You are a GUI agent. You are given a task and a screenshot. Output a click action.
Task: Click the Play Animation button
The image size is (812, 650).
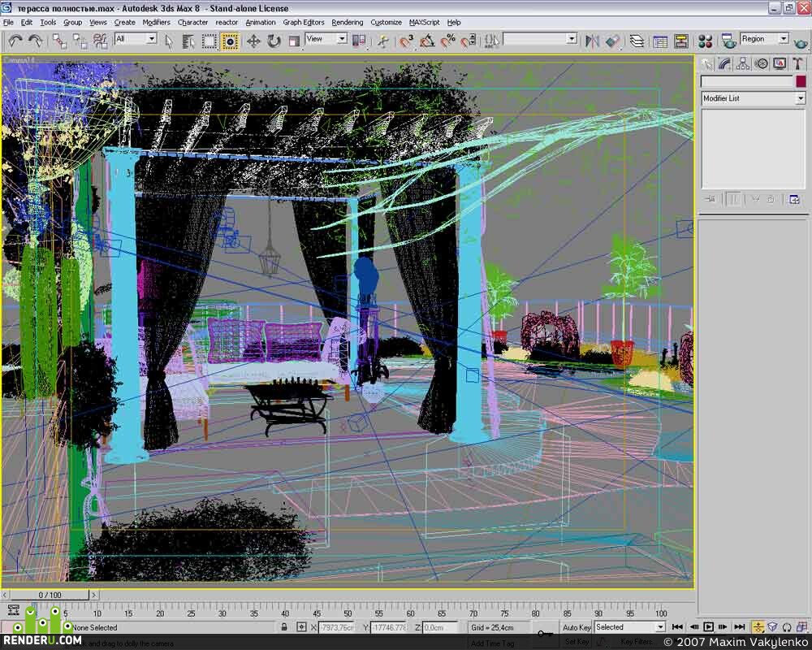point(708,626)
